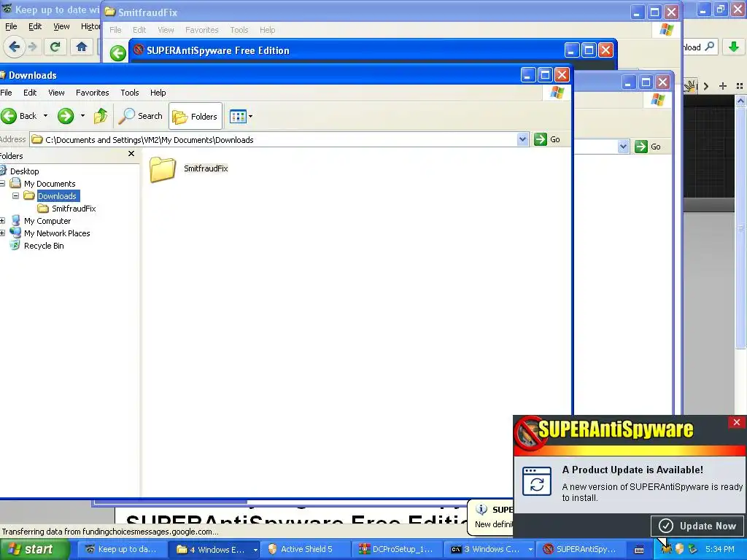This screenshot has height=560, width=747.
Task: Open a new browser tab with plus
Action: (x=723, y=86)
